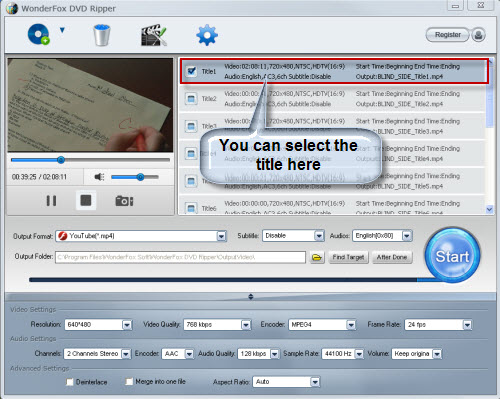Open the Resolution 640*480 dropdown
The height and width of the screenshot is (399, 500).
(x=127, y=325)
